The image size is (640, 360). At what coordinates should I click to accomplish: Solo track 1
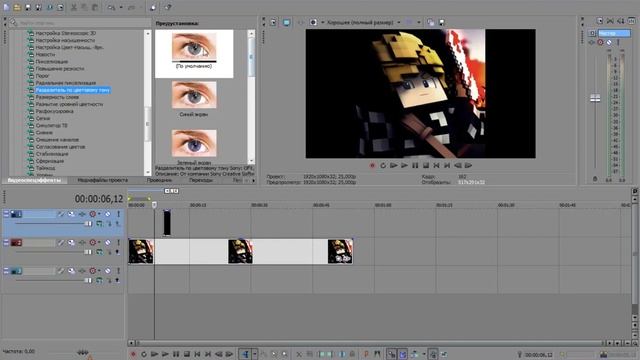118,214
